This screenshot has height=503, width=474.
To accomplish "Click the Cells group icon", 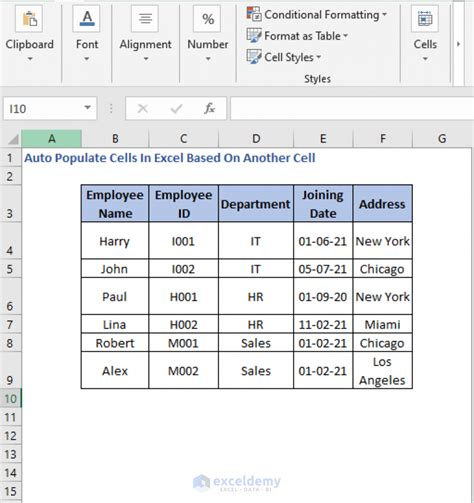I will [x=425, y=19].
